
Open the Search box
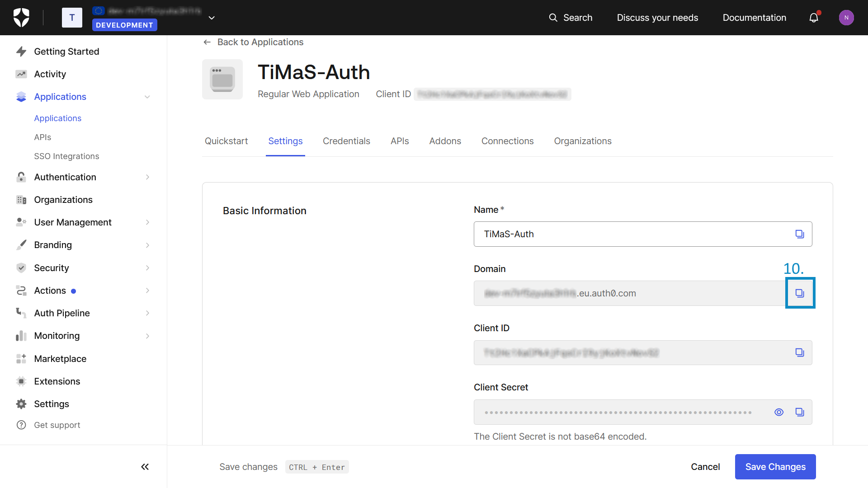point(571,18)
